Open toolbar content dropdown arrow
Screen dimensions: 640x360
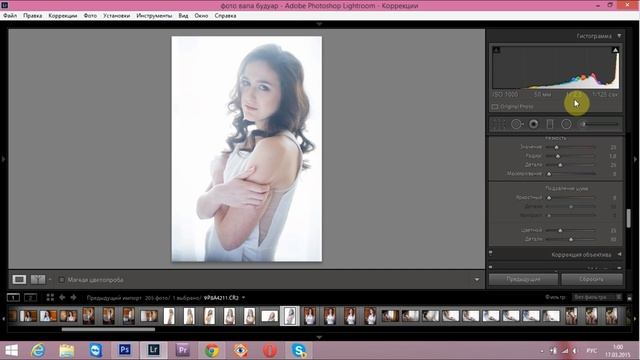click(x=477, y=280)
